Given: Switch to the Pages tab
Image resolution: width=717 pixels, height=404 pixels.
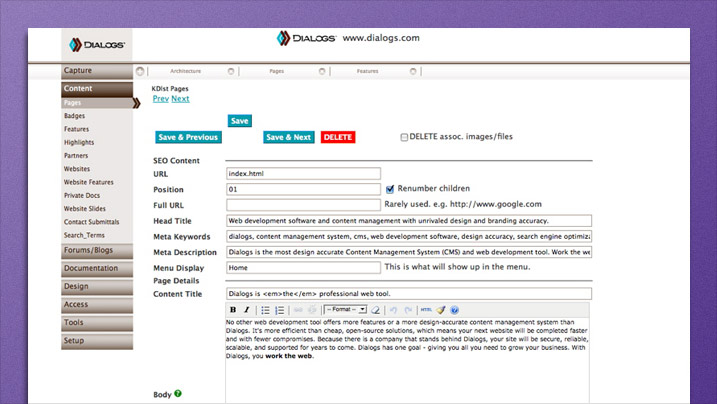Looking at the screenshot, I should coord(276,71).
